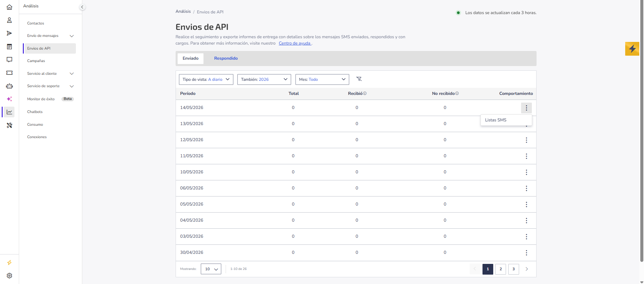Click the No recibido info icon
The width and height of the screenshot is (644, 284).
click(457, 94)
